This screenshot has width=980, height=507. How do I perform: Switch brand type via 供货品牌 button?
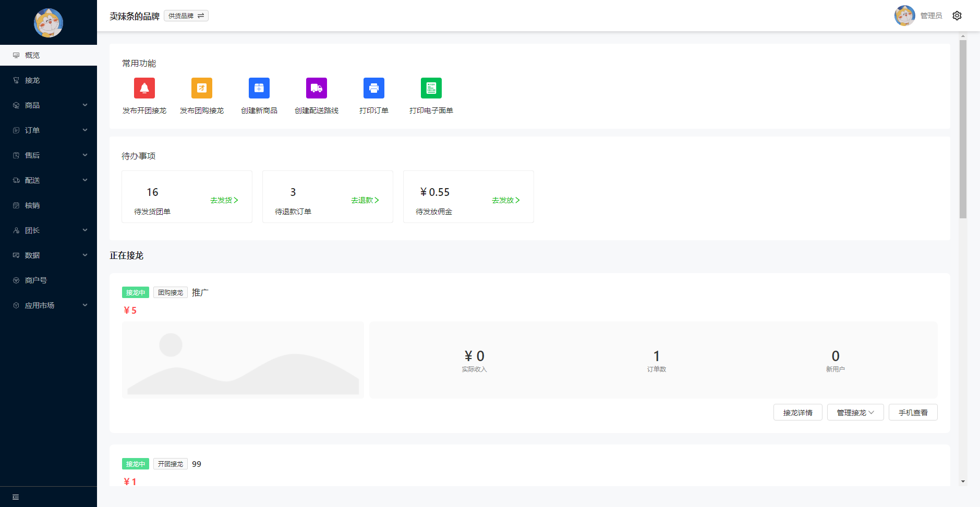tap(186, 16)
